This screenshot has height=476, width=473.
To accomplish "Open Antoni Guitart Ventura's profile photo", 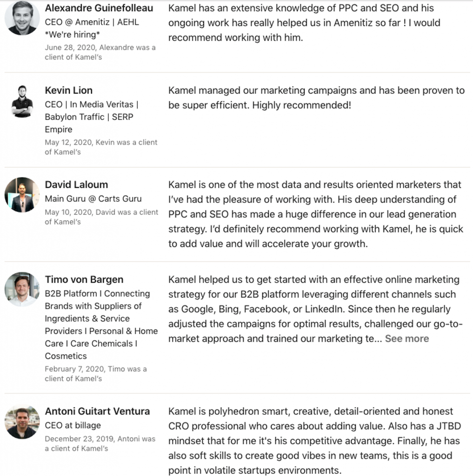I will (22, 421).
